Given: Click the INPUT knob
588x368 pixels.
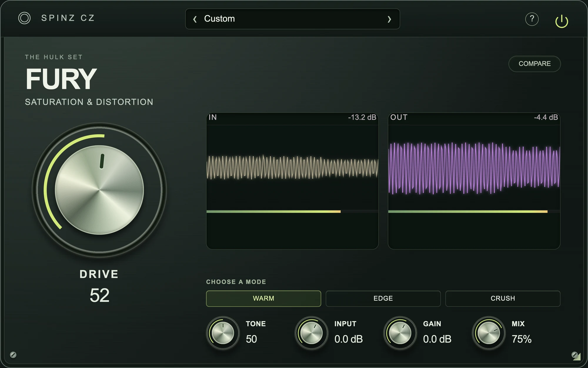Looking at the screenshot, I should (x=311, y=333).
